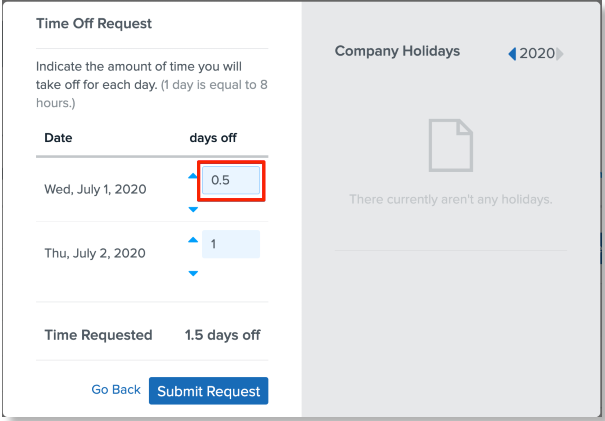Decrease days off for Thu, July 2
The image size is (605, 421).
[193, 273]
